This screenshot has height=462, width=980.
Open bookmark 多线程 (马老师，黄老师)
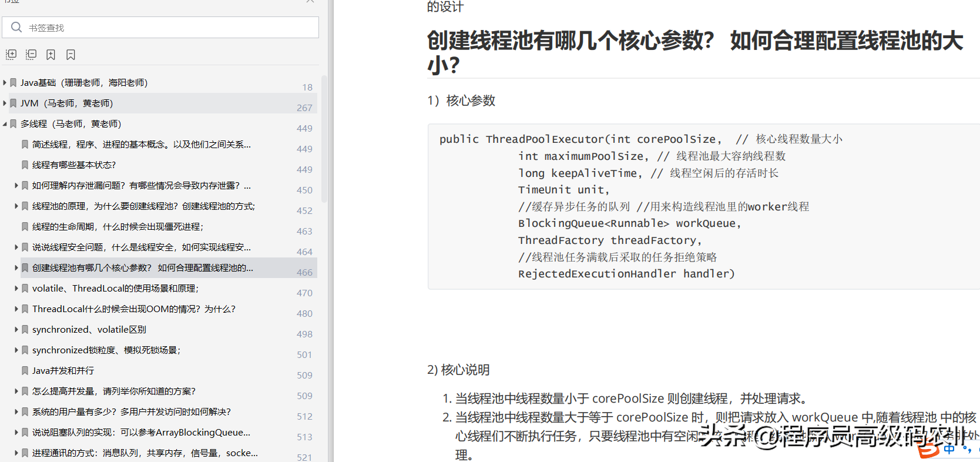click(x=71, y=124)
